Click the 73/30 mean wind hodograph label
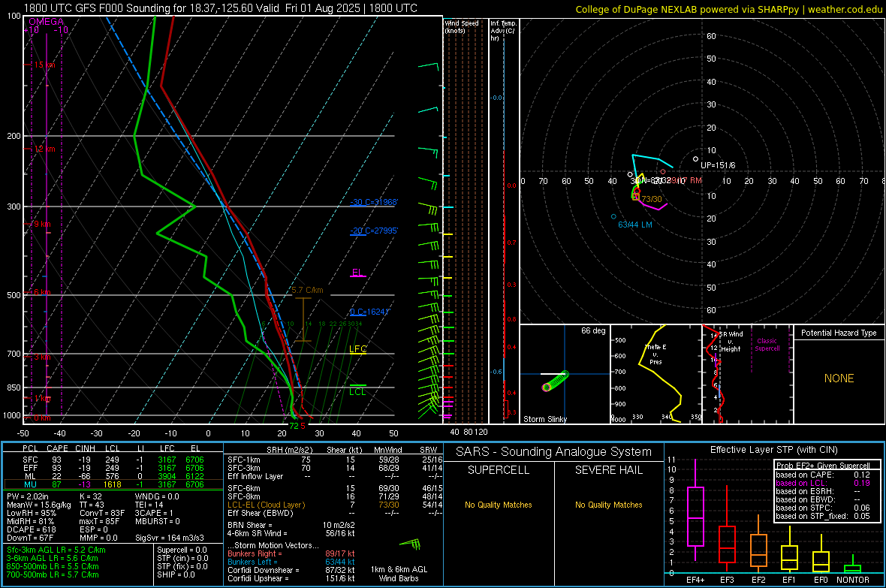The height and width of the screenshot is (588, 886). [652, 199]
